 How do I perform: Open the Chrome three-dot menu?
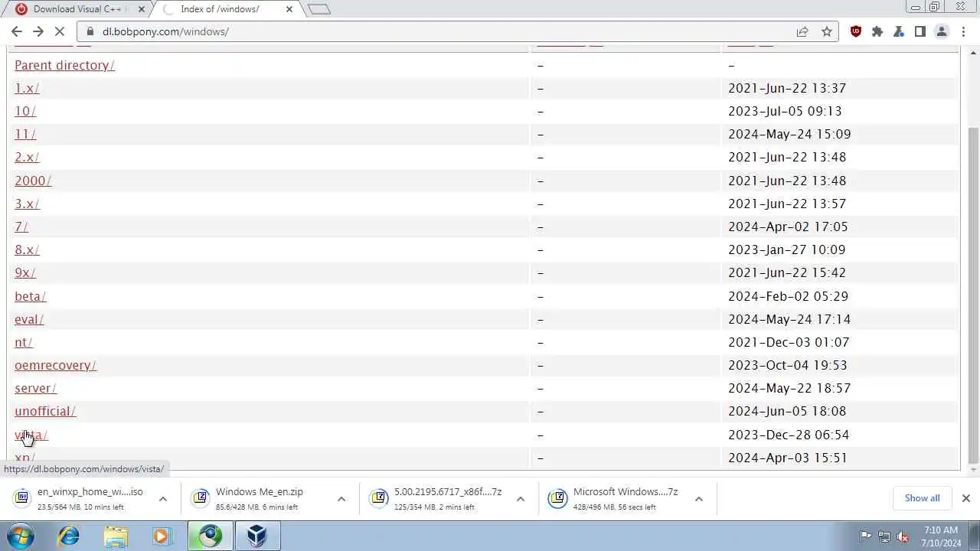pyautogui.click(x=963, y=31)
